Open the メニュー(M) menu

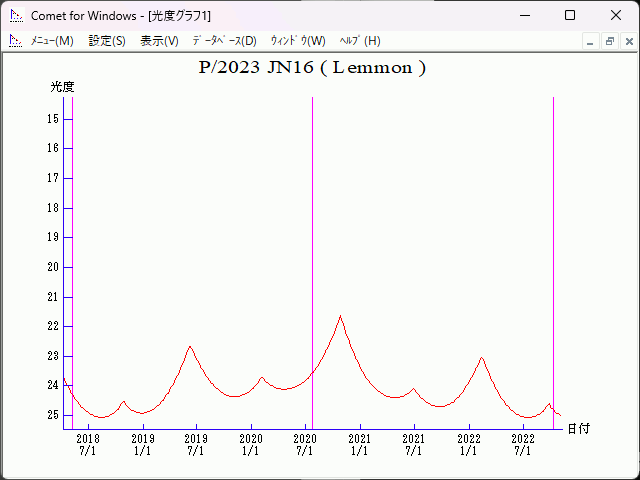(x=52, y=41)
